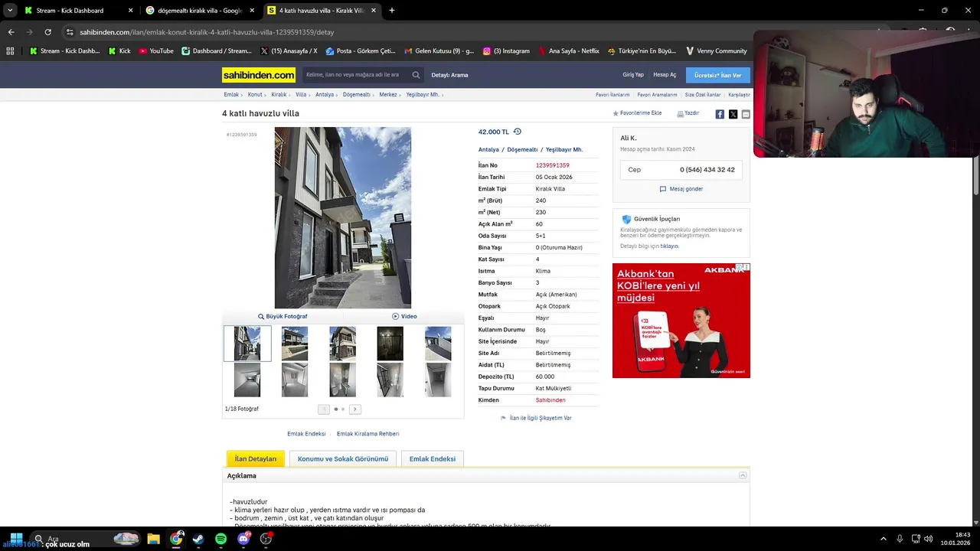
Task: Reload the page with the refresh icon
Action: click(x=47, y=32)
